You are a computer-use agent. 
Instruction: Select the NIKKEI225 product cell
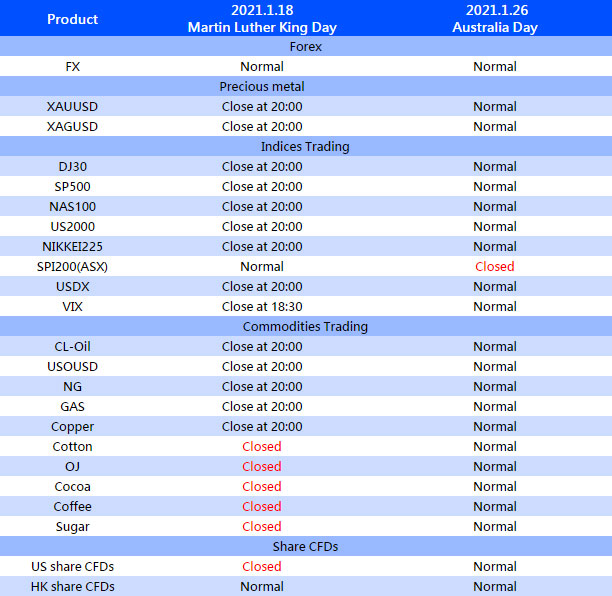point(72,246)
